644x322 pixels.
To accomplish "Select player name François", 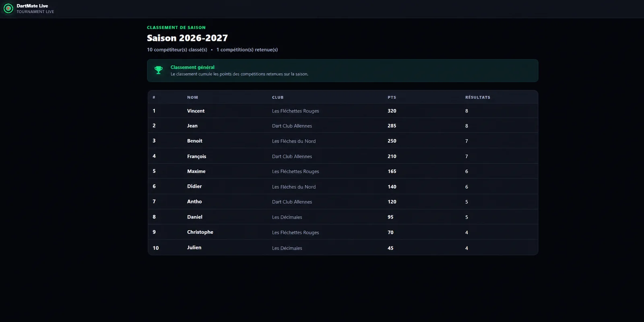I will (x=196, y=157).
